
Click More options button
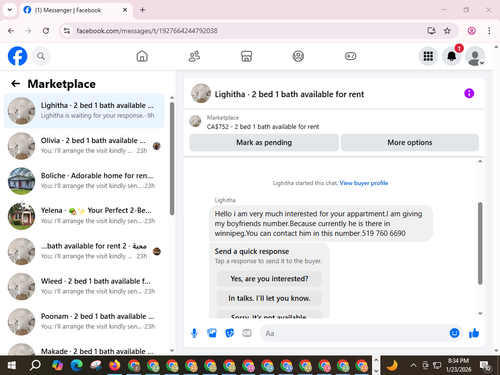pos(410,142)
